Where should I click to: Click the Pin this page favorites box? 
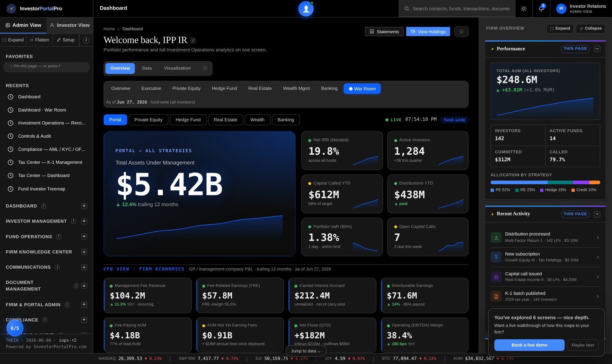[46, 67]
